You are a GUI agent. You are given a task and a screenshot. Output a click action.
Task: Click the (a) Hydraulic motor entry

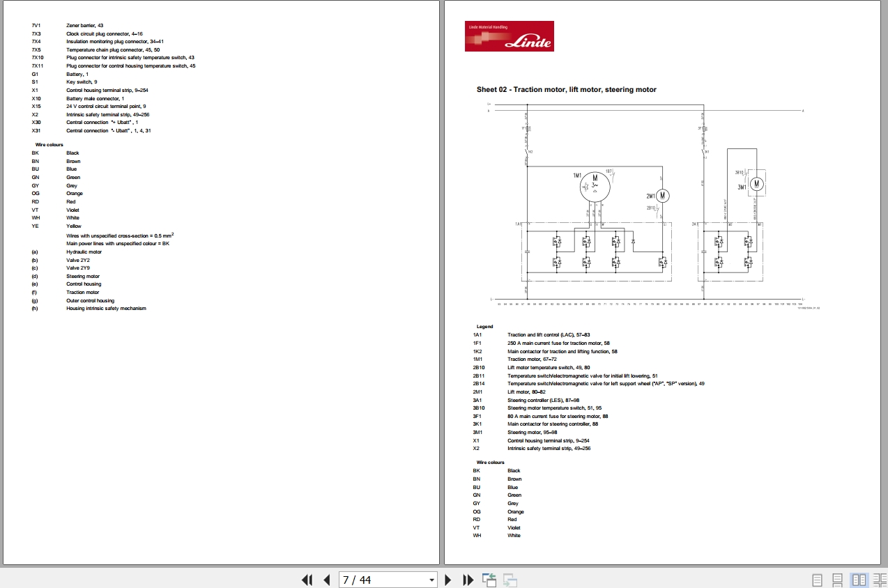point(66,252)
